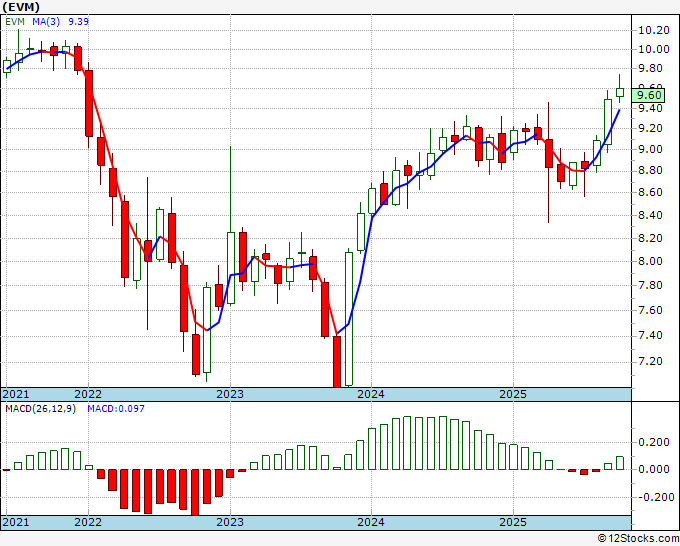Click the (EVM) chart title
This screenshot has height=546, width=680.
pyautogui.click(x=21, y=7)
